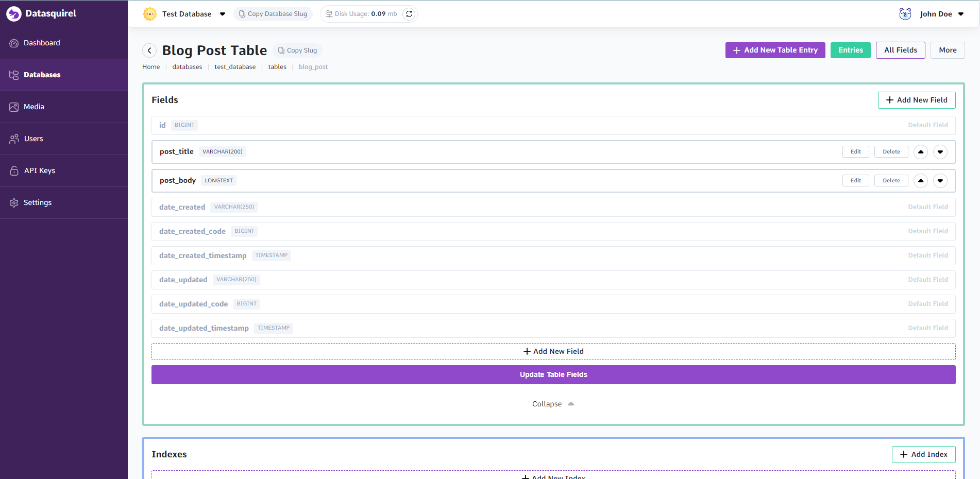Click Add Index button

(924, 454)
